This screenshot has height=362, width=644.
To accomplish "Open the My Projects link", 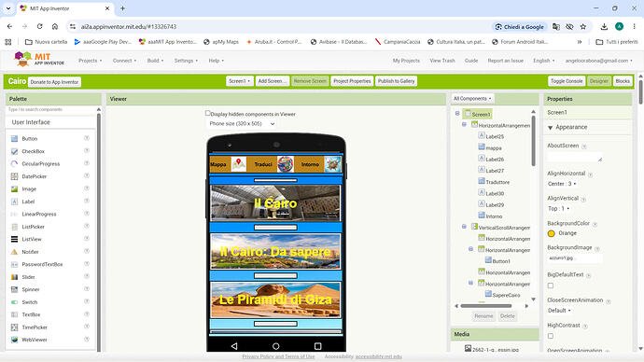I will [x=406, y=61].
